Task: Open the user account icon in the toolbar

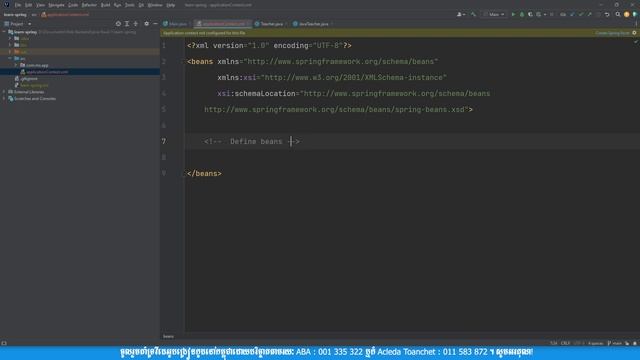Action: 461,14
